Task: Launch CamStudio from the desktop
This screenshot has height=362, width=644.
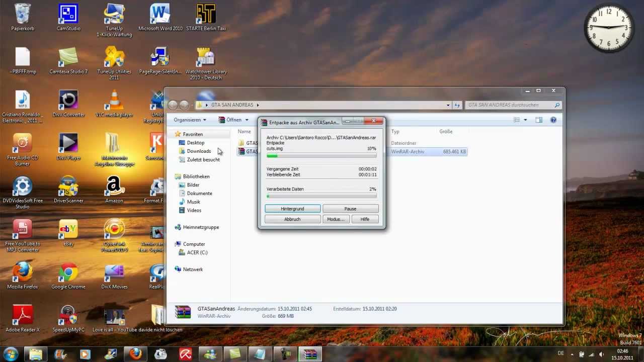Action: [x=68, y=17]
